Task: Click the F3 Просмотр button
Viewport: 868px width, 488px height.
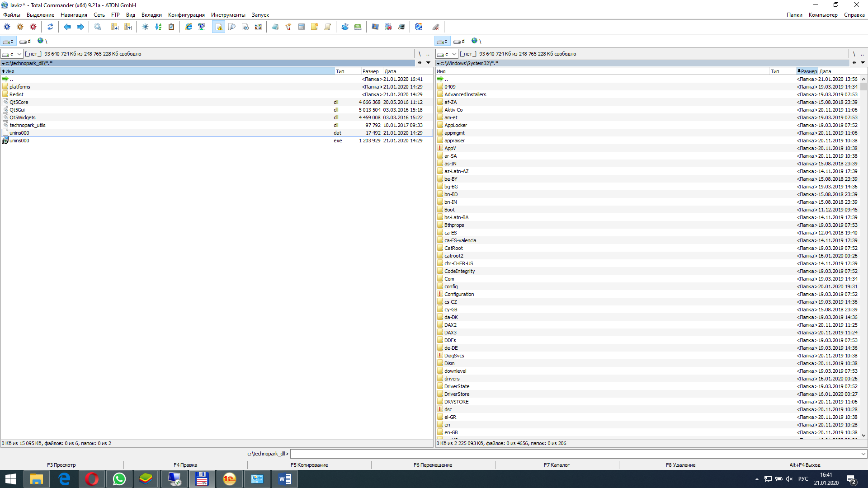Action: point(61,465)
